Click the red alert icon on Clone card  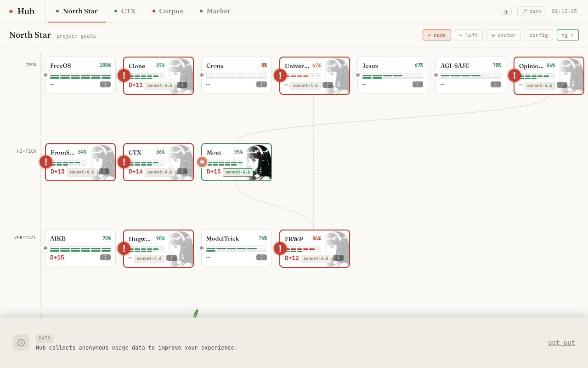coord(124,75)
